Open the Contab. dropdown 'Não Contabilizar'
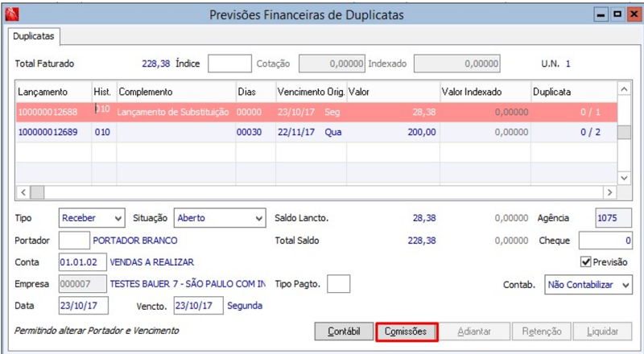Image resolution: width=644 pixels, height=354 pixels. tap(588, 285)
